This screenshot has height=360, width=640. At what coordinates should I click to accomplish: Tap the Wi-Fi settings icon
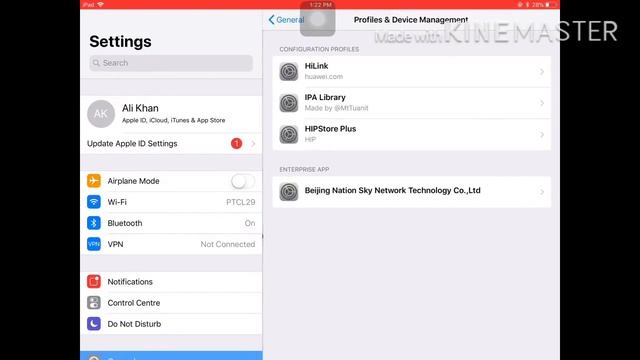click(94, 202)
